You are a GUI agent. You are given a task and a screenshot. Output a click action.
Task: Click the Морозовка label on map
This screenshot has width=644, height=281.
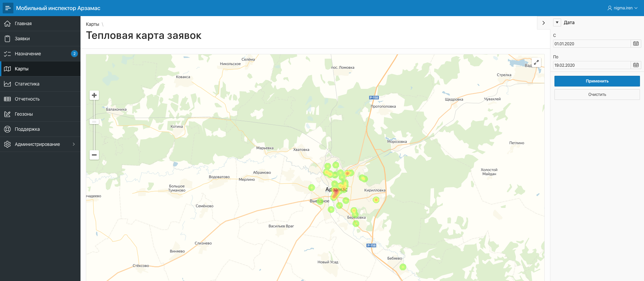tap(397, 142)
